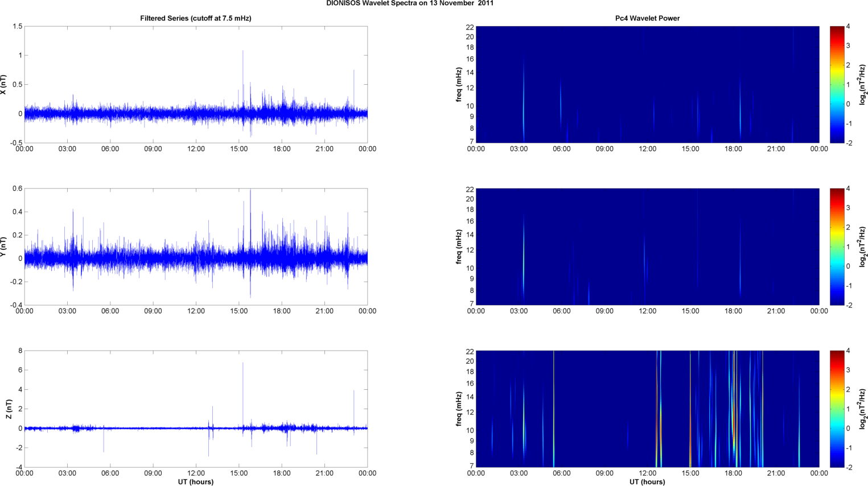Click inside the bottom Pc4 wavelet spectrogram
This screenshot has height=486, width=868.
647,409
